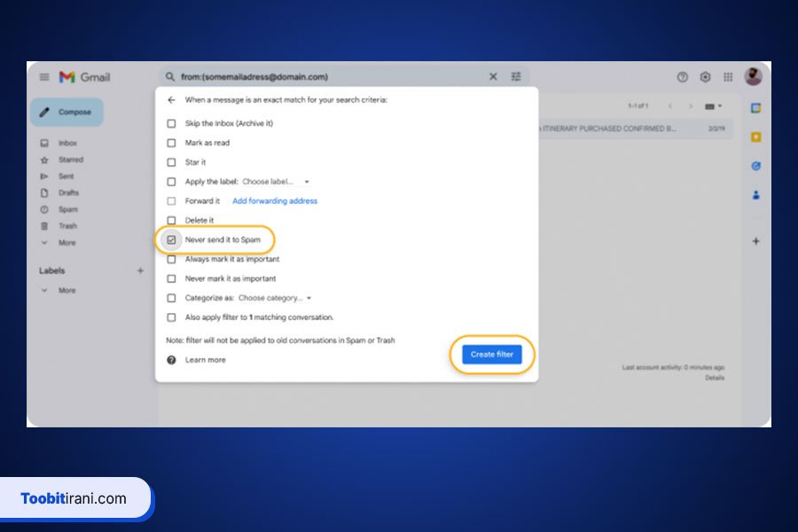Screen dimensions: 798x532
Task: Expand More under the Labels section
Action: [x=66, y=291]
